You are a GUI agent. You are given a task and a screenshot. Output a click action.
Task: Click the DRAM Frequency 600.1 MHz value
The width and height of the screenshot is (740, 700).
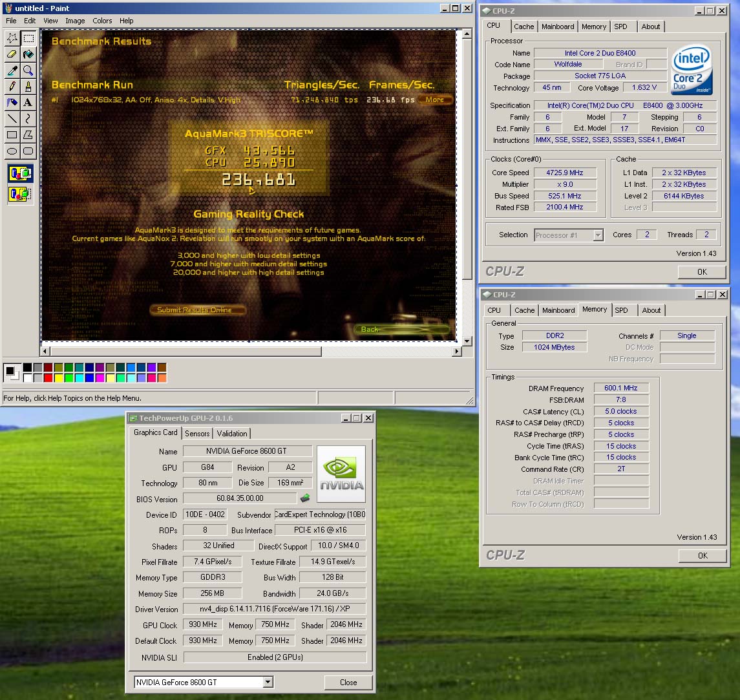(x=620, y=388)
